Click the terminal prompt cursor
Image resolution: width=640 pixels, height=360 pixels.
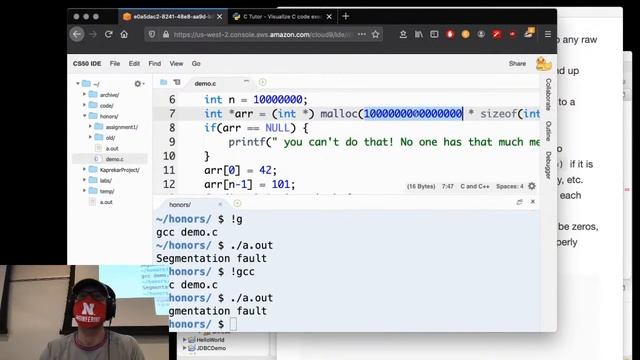tap(233, 324)
